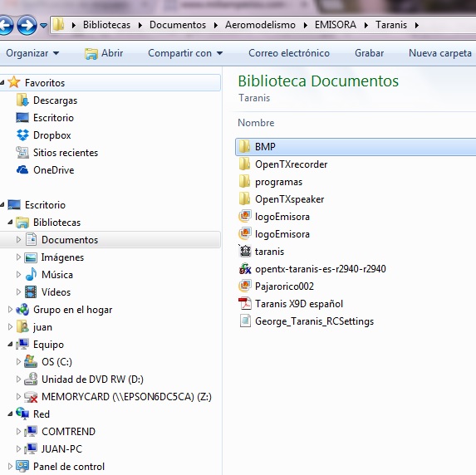Image resolution: width=476 pixels, height=475 pixels.
Task: Open Panel de control icon
Action: 22,466
